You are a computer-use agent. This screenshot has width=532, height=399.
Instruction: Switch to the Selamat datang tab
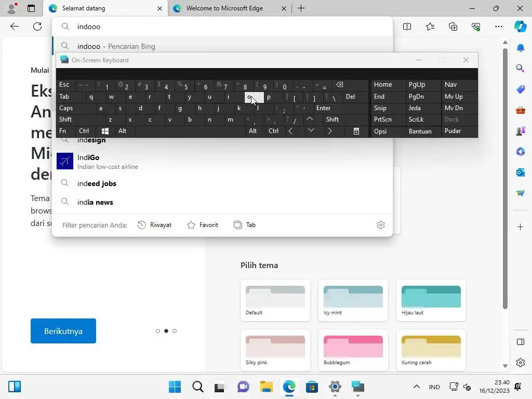click(105, 8)
